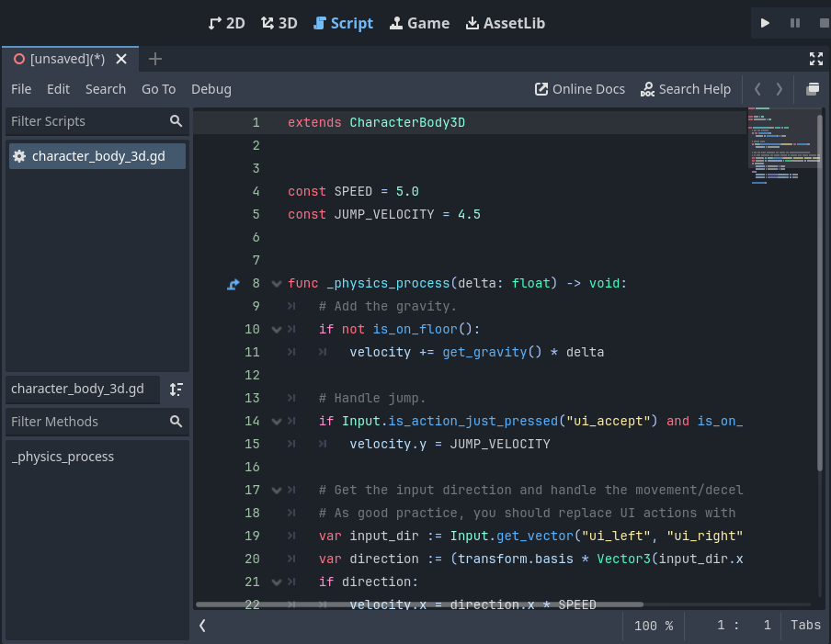Viewport: 831px width, 644px height.
Task: Collapse the _physics_process function fold
Action: coord(275,283)
